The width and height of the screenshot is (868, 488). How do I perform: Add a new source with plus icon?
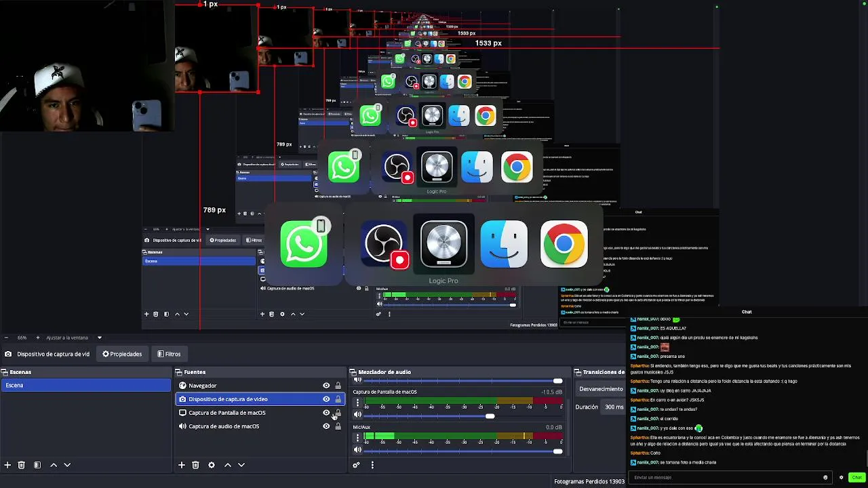181,465
